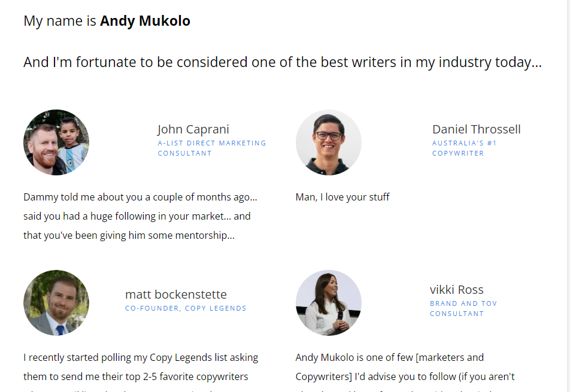This screenshot has height=392, width=570.
Task: Click Daniel Throssell's profile photo
Action: coord(329,142)
